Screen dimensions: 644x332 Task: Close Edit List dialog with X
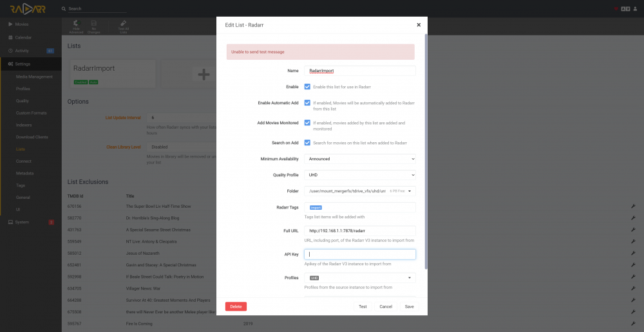(x=419, y=24)
